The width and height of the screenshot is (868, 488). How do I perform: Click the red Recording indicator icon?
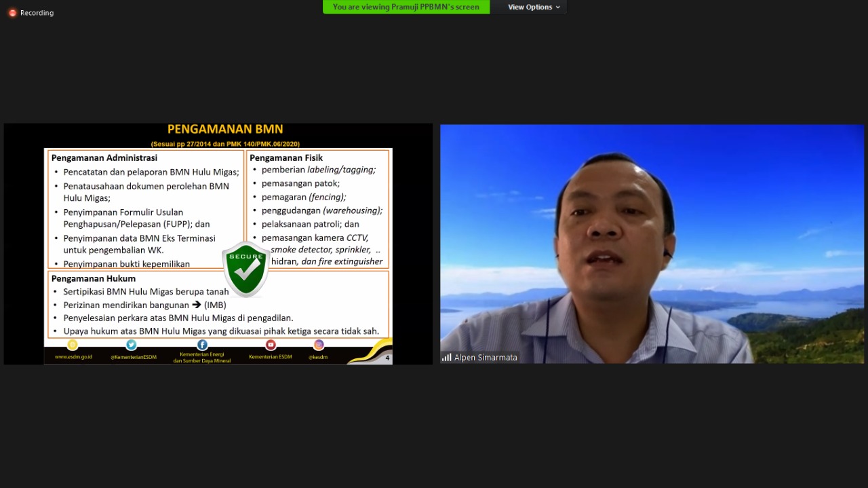click(12, 13)
